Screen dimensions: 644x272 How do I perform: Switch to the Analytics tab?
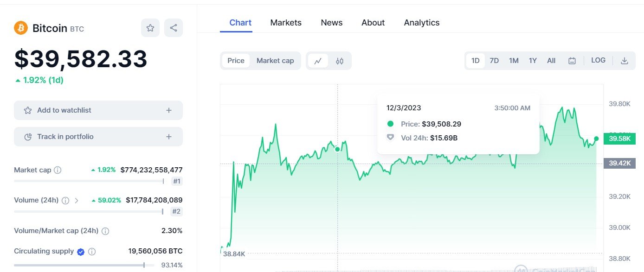421,23
